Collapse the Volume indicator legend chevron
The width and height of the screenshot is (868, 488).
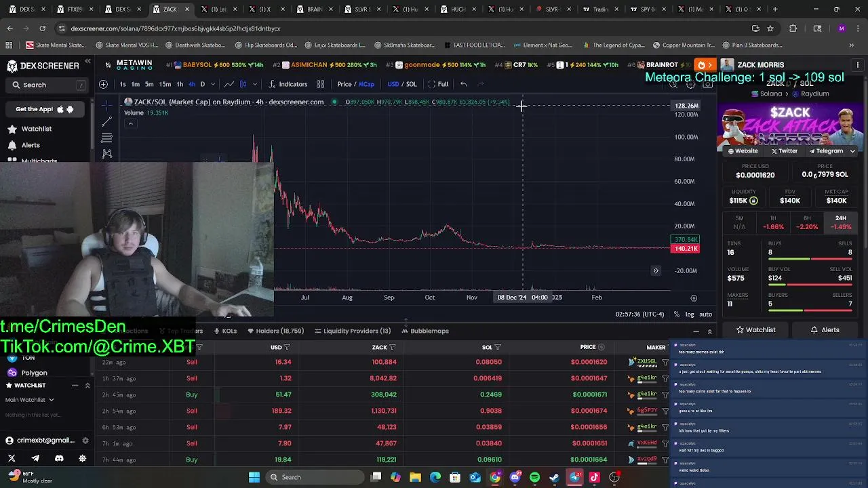pos(130,123)
